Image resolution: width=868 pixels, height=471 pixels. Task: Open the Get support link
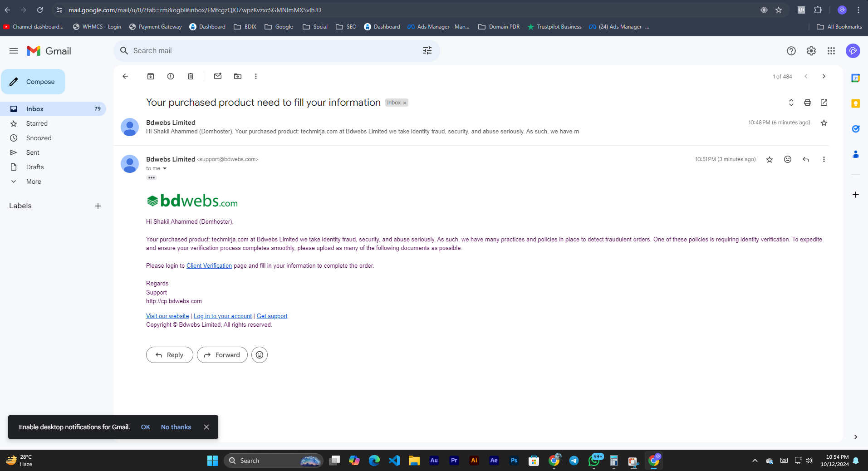pos(272,316)
